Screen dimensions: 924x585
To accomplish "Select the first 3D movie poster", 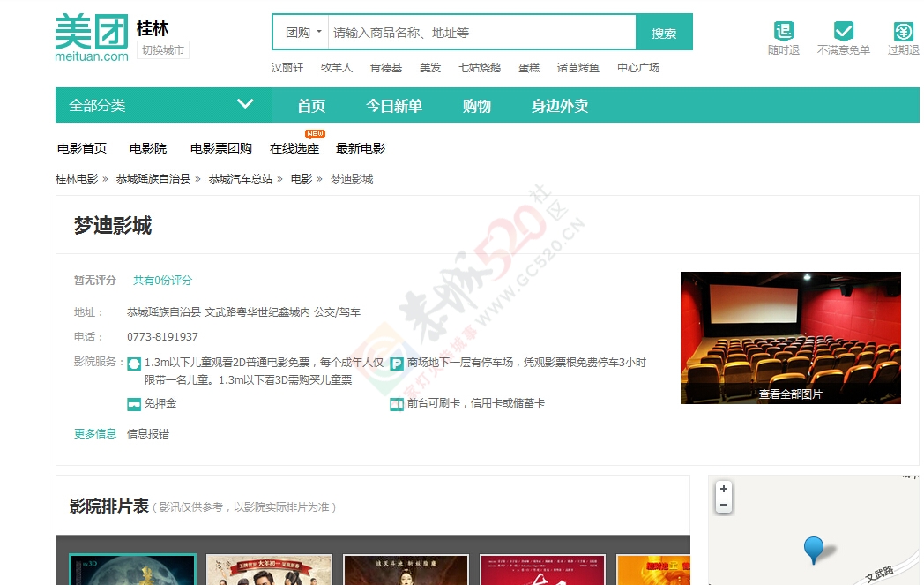I will 132,570.
